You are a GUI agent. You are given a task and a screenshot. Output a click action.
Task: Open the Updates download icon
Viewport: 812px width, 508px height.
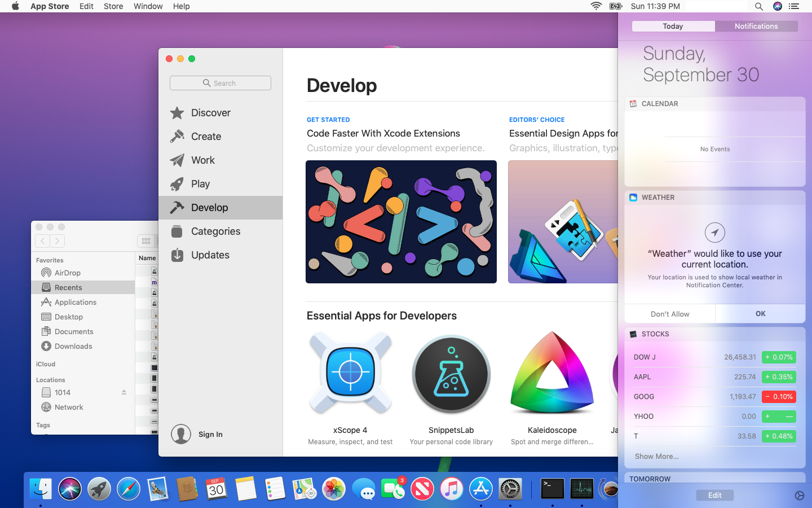coord(177,255)
